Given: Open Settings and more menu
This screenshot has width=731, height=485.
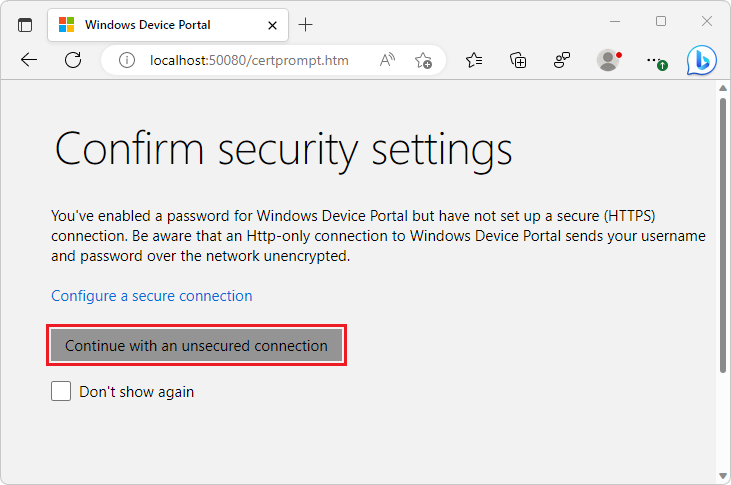Looking at the screenshot, I should (656, 61).
